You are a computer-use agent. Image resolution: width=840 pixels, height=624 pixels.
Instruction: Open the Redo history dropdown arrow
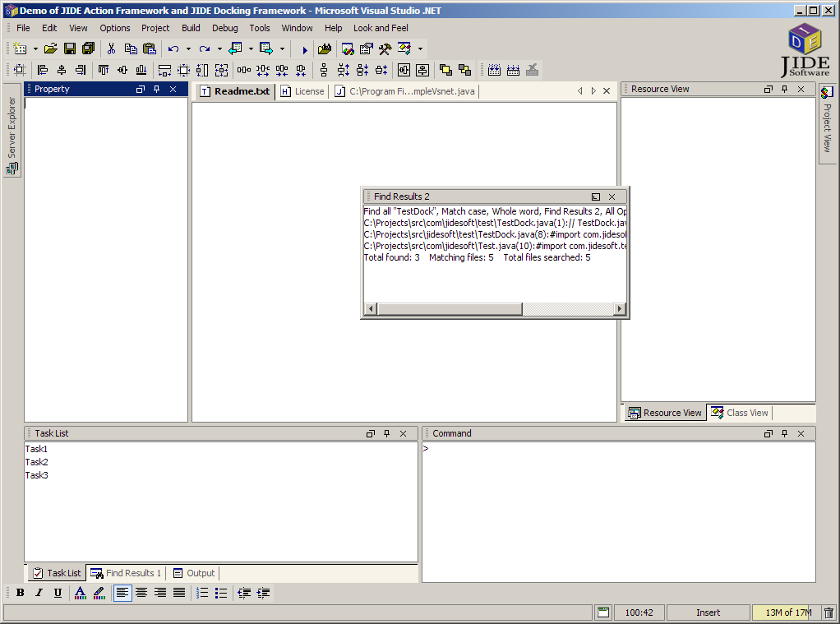(x=219, y=49)
